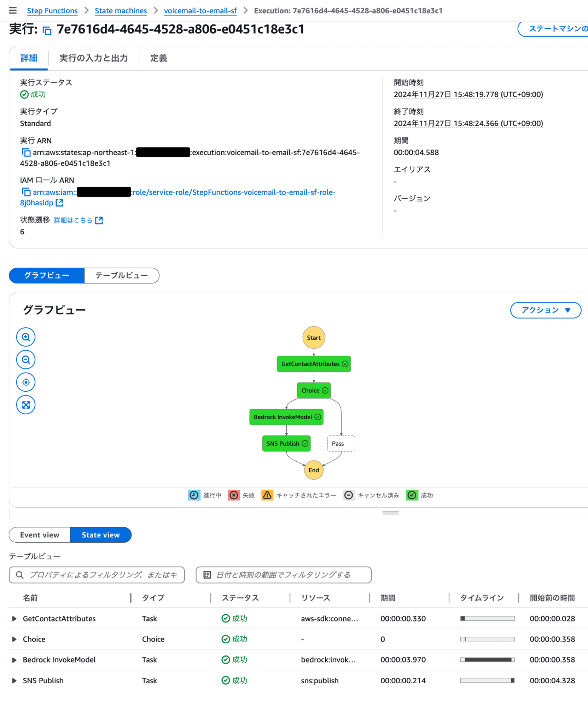The width and height of the screenshot is (588, 707).
Task: Click the キャンセル済み legend icon
Action: (349, 495)
